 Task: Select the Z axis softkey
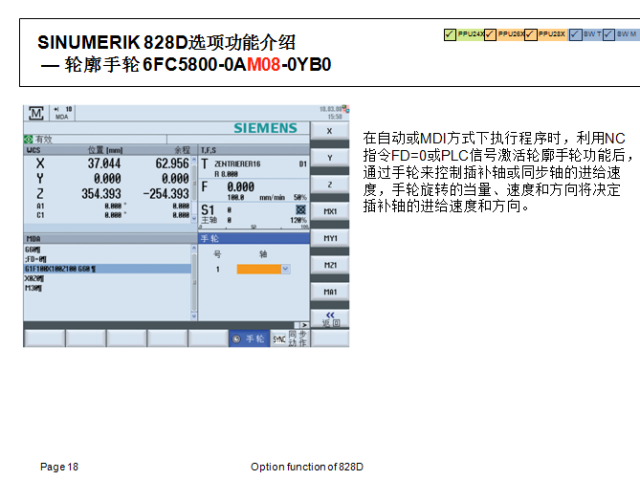point(330,184)
